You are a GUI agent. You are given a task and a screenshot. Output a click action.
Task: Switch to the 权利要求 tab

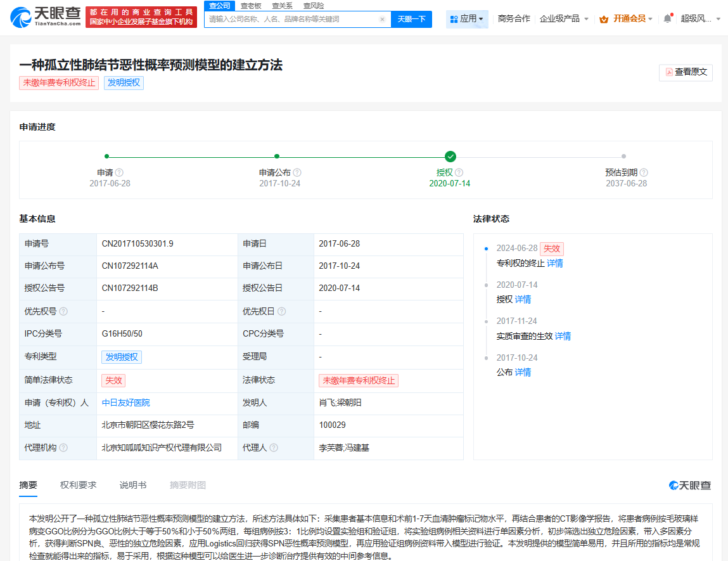(x=77, y=484)
